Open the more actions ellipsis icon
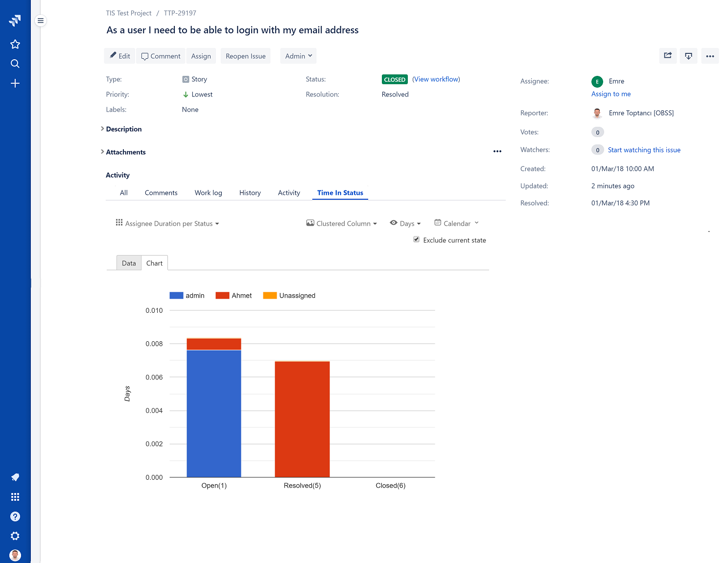Viewport: 728px width, 563px height. click(710, 55)
